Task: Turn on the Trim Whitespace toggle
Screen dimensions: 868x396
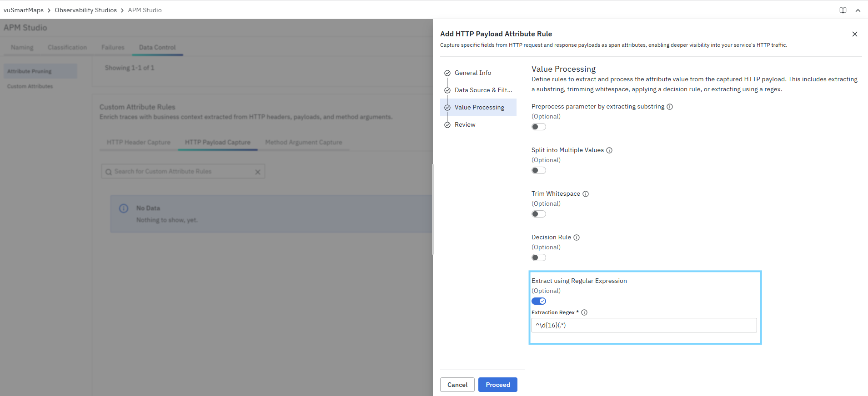Action: tap(539, 214)
